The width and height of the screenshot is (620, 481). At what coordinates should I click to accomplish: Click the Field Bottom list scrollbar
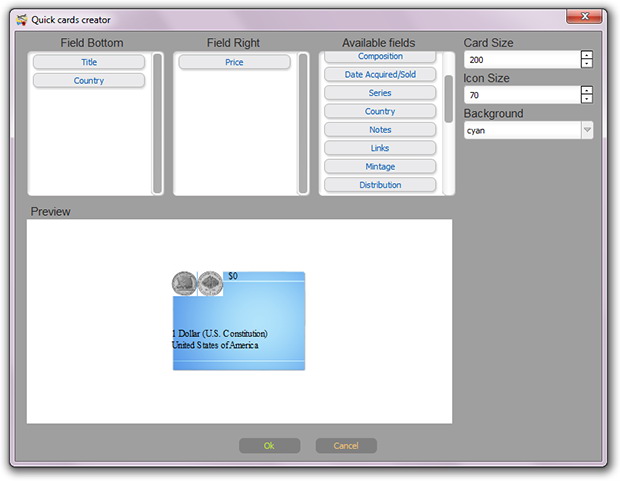(x=157, y=123)
